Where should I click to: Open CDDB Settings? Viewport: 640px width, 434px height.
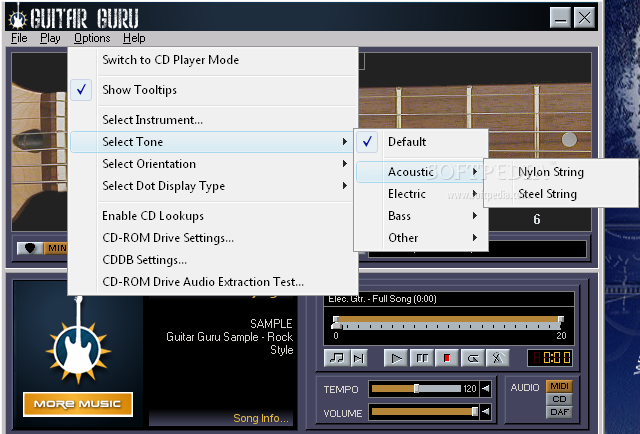pyautogui.click(x=212, y=260)
